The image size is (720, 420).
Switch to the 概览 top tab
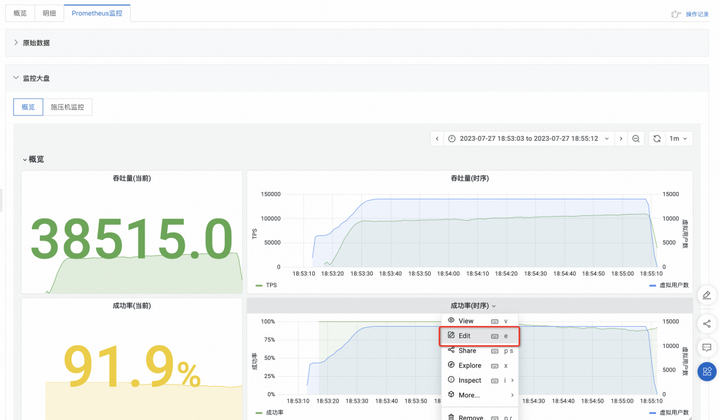coord(20,13)
